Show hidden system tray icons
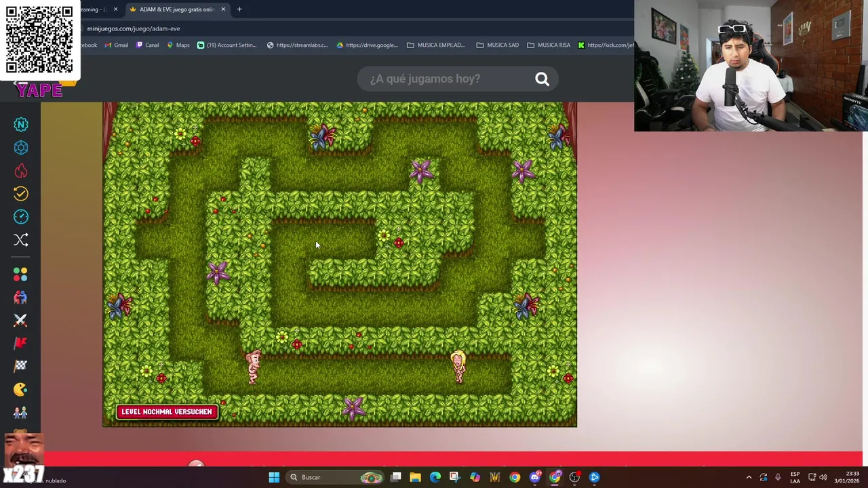868x488 pixels. pyautogui.click(x=749, y=477)
